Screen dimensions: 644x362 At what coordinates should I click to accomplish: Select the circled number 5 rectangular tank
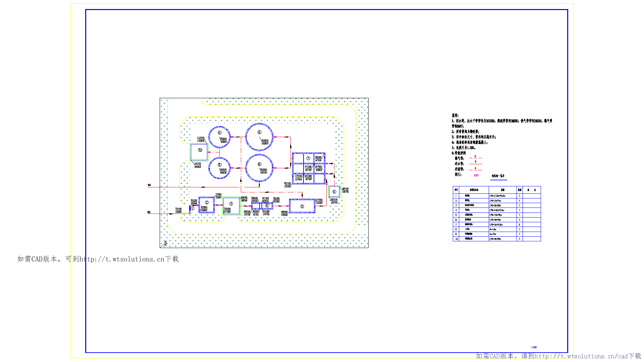click(x=302, y=206)
